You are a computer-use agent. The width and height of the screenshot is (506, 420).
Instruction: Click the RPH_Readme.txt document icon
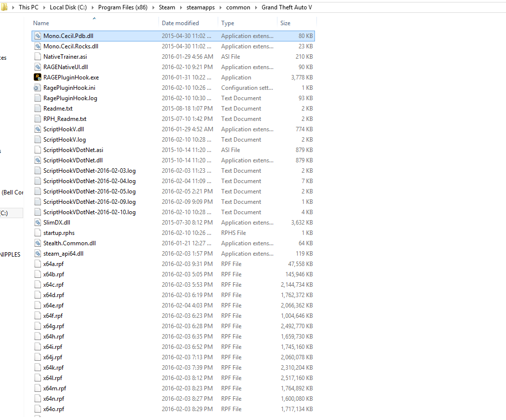38,119
